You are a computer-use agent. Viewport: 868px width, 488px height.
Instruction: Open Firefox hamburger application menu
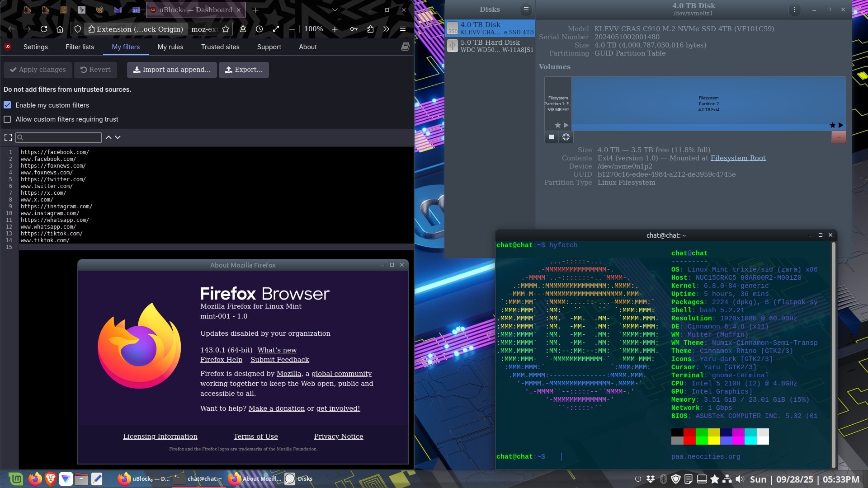(x=403, y=29)
